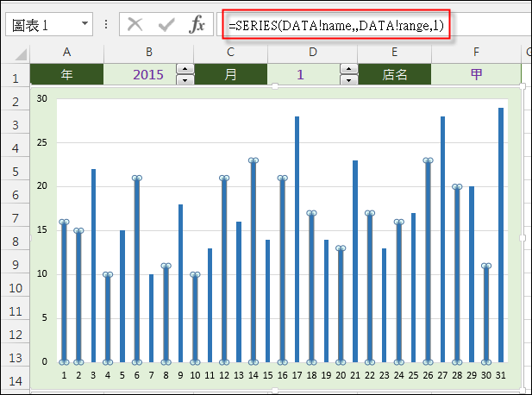This screenshot has width=532, height=395.
Task: Click the Cancel (X) formula button
Action: 135,25
